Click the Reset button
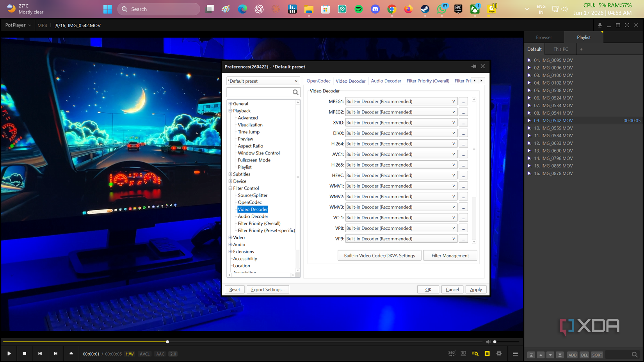Screen dimensions: 644x362 point(235,289)
